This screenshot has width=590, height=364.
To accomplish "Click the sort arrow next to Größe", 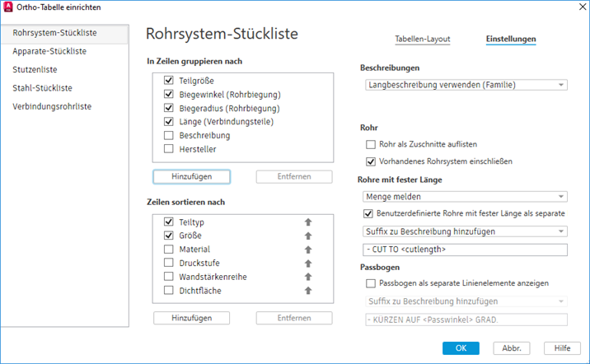I will pos(308,236).
